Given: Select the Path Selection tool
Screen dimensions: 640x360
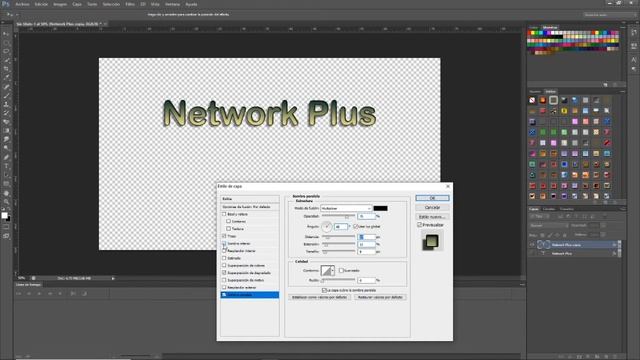Looking at the screenshot, I should 6,175.
